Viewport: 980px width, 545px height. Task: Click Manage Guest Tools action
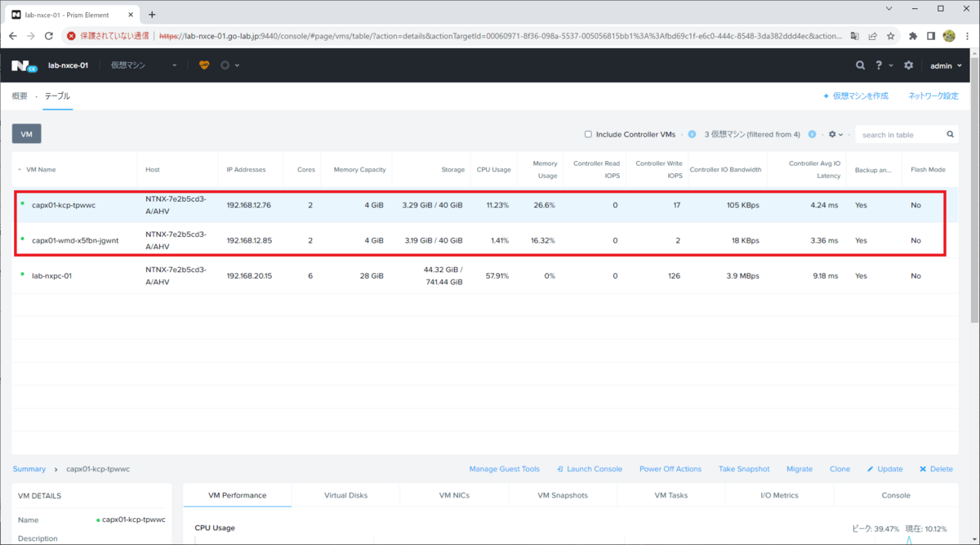point(504,469)
